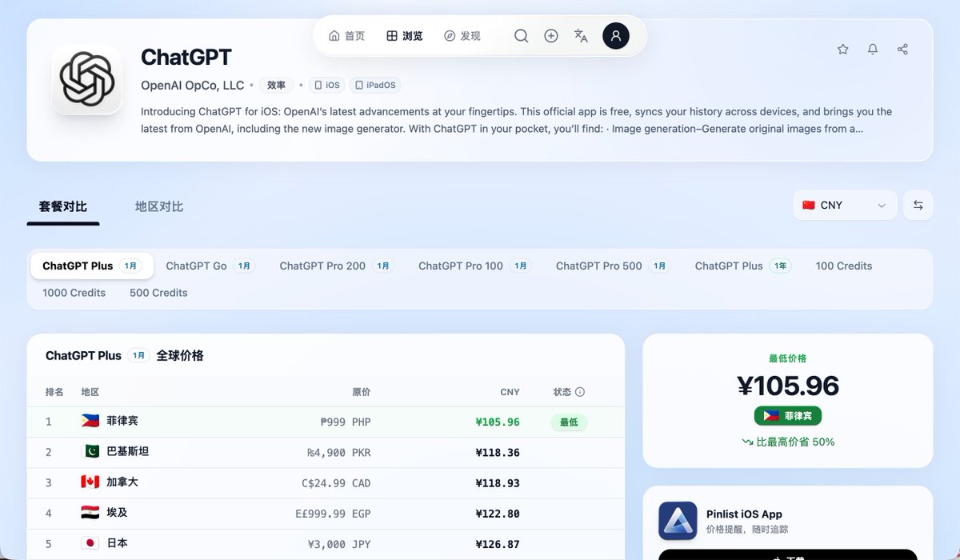
Task: Click the iOS platform badge
Action: [326, 85]
